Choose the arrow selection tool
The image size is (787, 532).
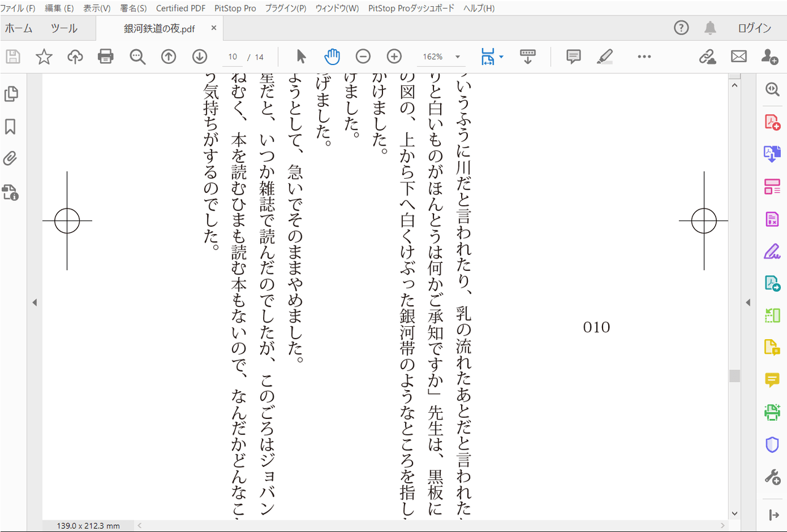[x=301, y=57]
